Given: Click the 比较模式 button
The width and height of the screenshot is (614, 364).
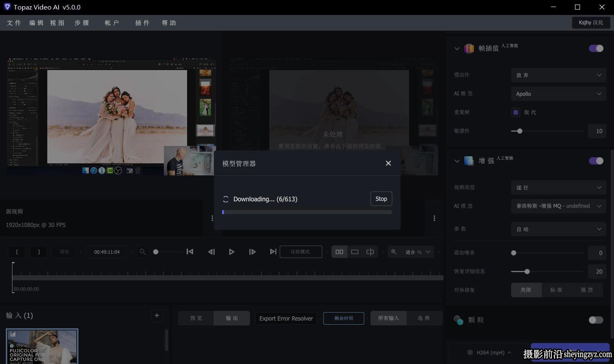Looking at the screenshot, I should 301,252.
